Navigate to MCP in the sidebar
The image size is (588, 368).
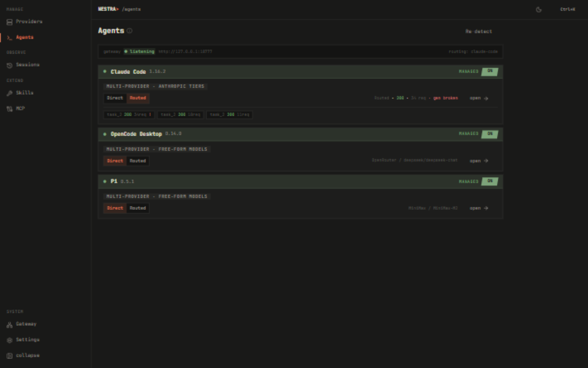point(16,108)
